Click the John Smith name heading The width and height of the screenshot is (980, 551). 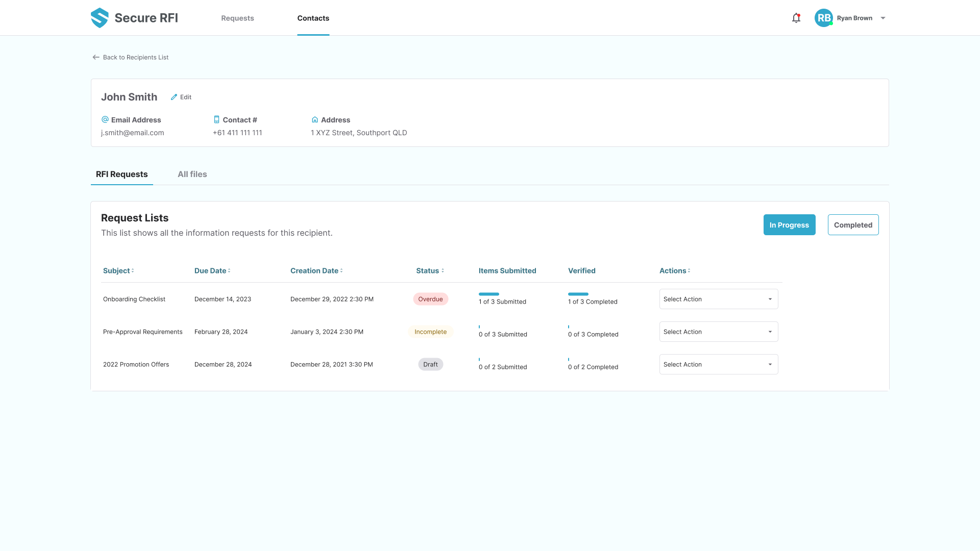(x=129, y=97)
